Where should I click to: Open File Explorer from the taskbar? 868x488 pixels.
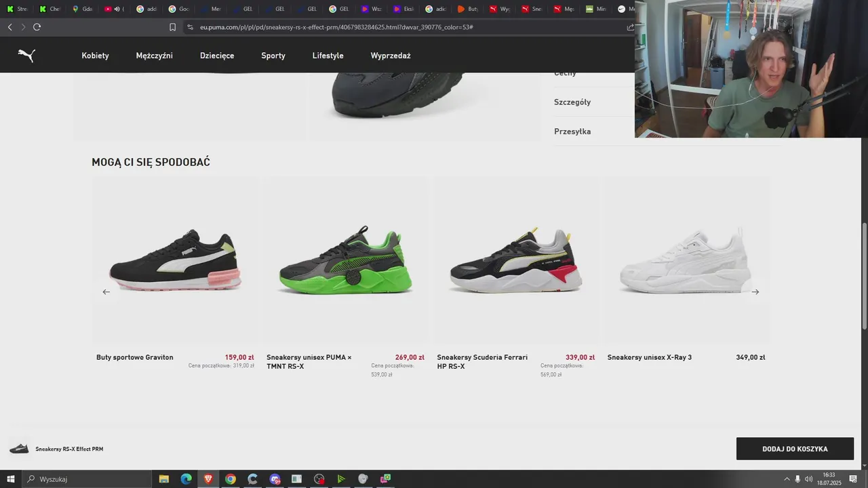click(x=164, y=479)
